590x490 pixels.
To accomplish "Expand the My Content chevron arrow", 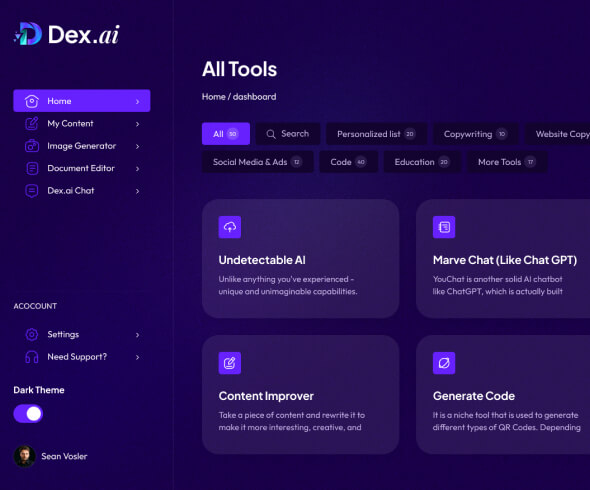I will pos(137,124).
